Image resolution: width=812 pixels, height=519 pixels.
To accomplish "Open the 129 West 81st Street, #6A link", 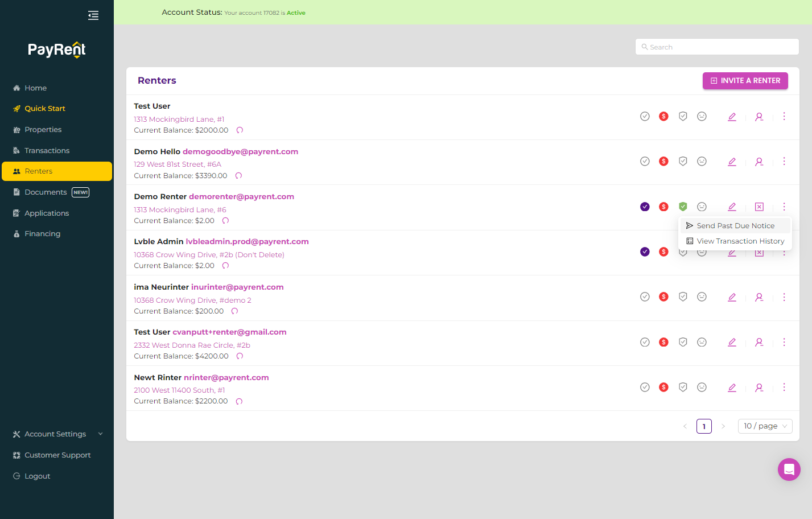I will point(178,164).
